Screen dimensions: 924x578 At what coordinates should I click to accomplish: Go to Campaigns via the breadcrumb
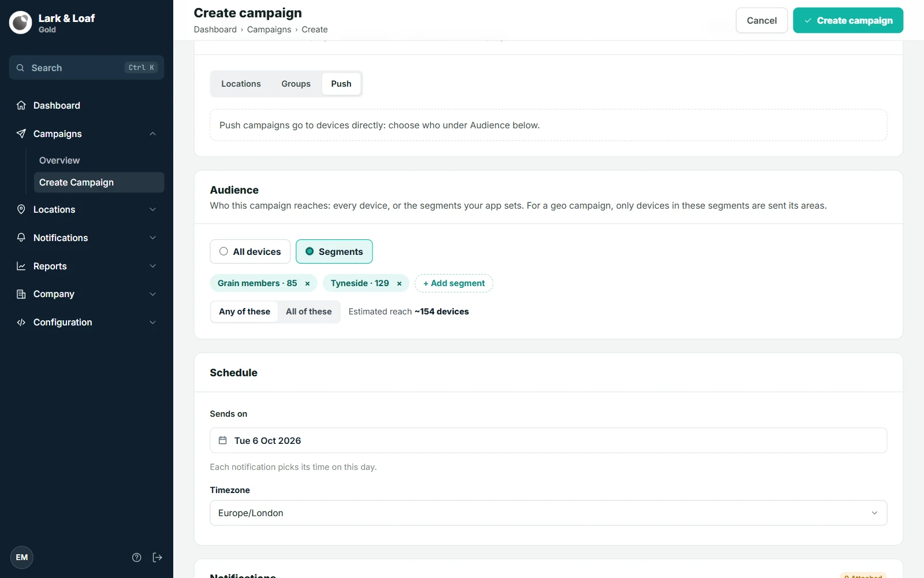269,29
